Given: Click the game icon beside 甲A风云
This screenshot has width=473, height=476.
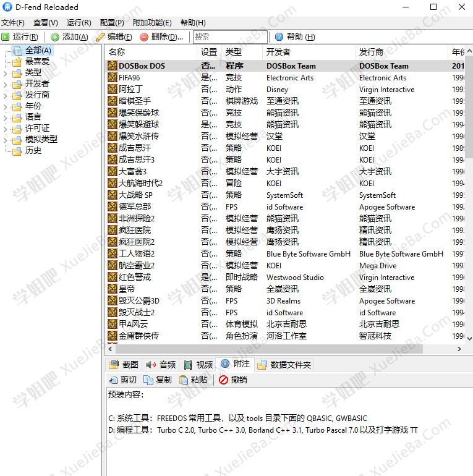Looking at the screenshot, I should [x=113, y=324].
